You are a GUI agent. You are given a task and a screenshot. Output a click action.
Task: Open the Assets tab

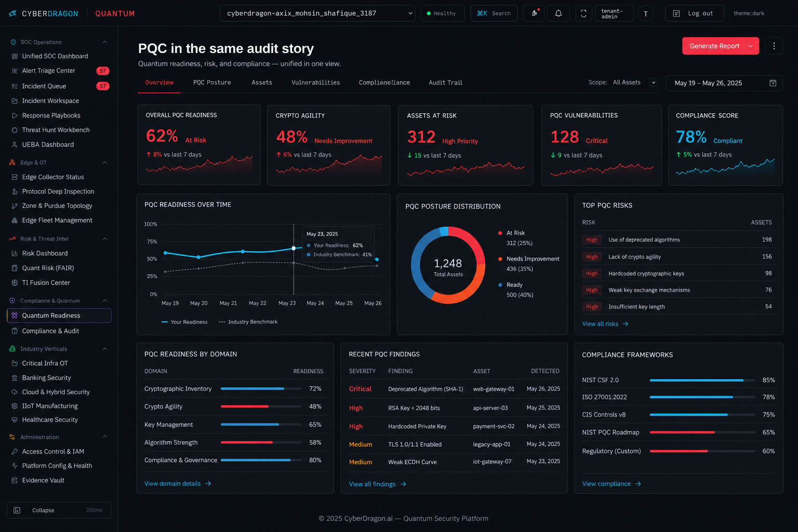click(262, 83)
